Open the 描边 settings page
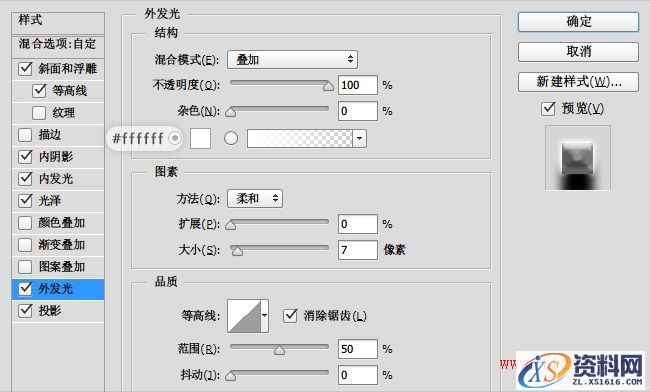This screenshot has height=392, width=650. coord(49,134)
